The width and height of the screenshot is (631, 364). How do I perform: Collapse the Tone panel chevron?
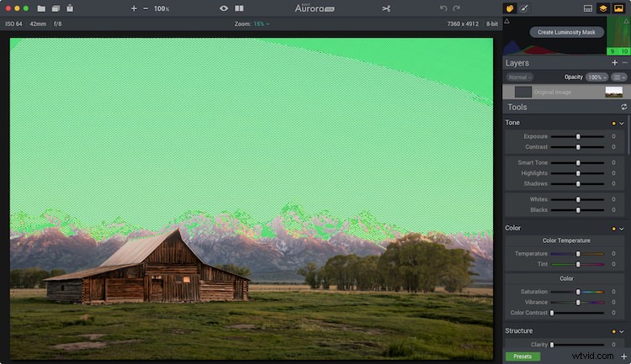(622, 124)
